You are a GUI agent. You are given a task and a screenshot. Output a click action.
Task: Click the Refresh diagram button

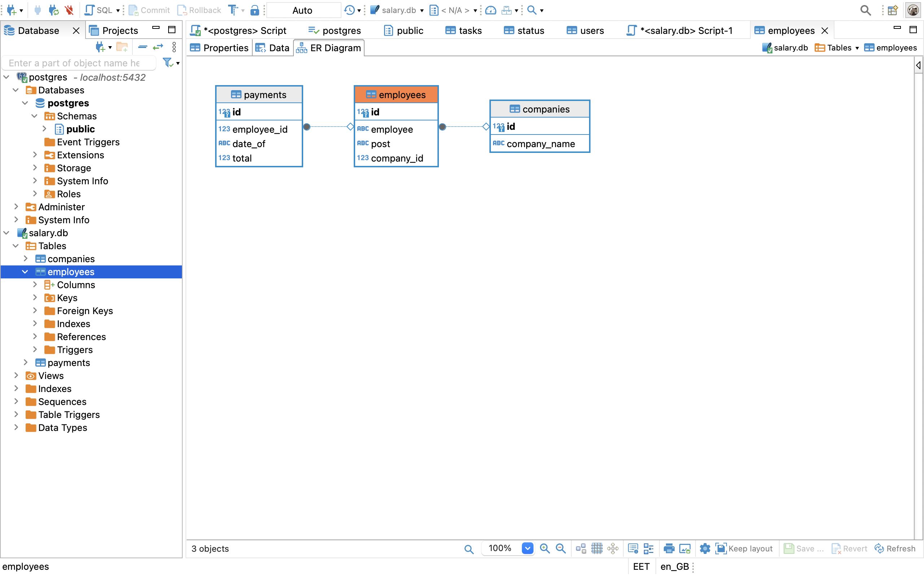click(x=895, y=549)
